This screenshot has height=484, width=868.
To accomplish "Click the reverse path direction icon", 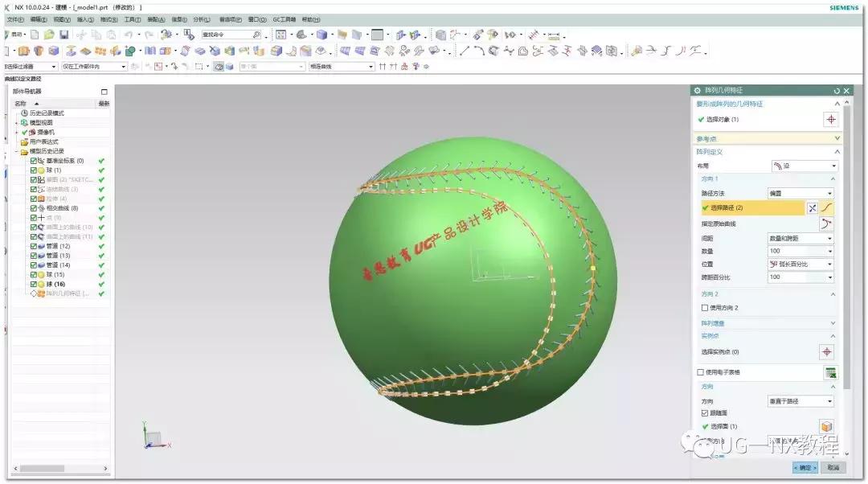I will [x=812, y=208].
